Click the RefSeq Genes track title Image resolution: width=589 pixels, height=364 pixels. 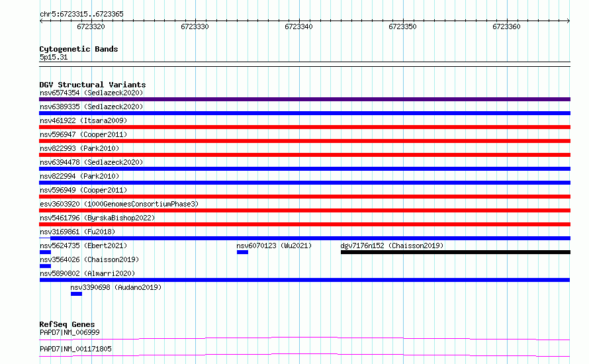click(67, 324)
